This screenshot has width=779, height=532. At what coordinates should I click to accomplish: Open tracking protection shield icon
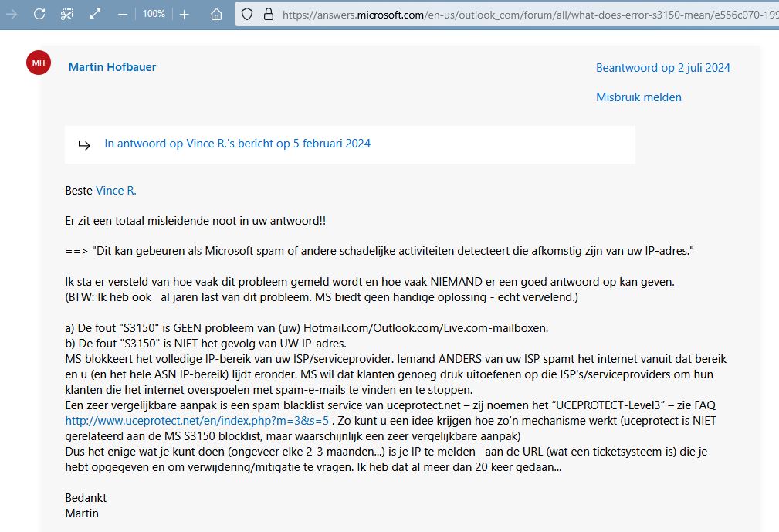[247, 14]
